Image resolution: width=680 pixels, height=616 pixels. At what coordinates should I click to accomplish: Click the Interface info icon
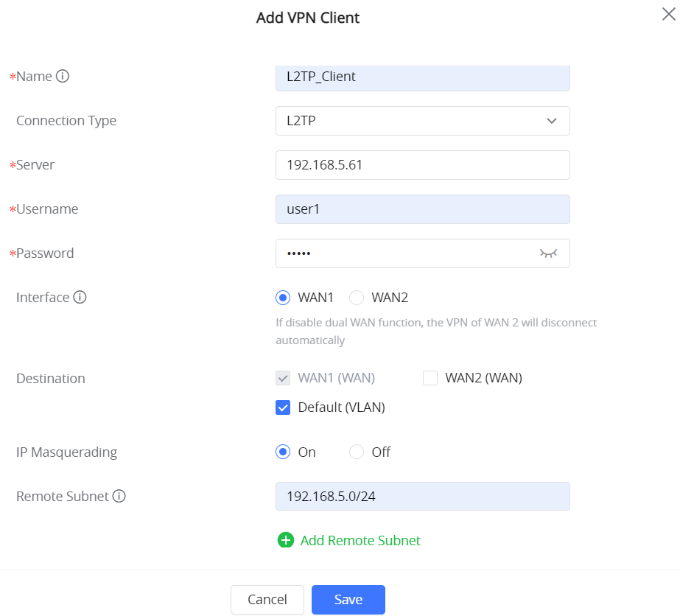(80, 297)
